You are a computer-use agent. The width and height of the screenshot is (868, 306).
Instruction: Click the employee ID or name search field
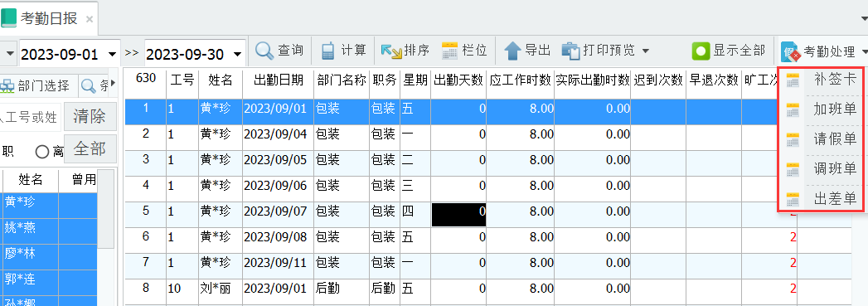(x=31, y=117)
